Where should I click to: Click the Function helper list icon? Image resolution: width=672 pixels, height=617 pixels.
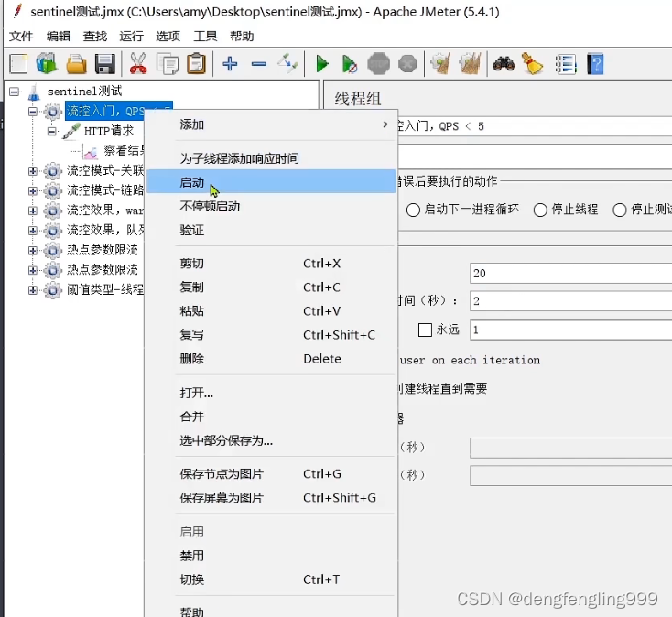pyautogui.click(x=566, y=65)
